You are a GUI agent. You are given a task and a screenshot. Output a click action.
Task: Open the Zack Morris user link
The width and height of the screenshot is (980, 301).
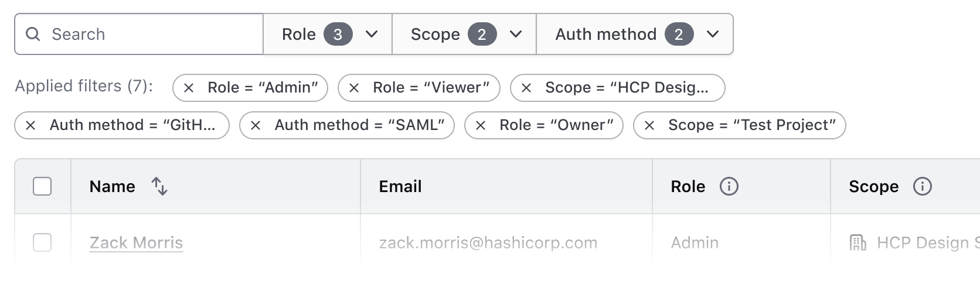[136, 242]
